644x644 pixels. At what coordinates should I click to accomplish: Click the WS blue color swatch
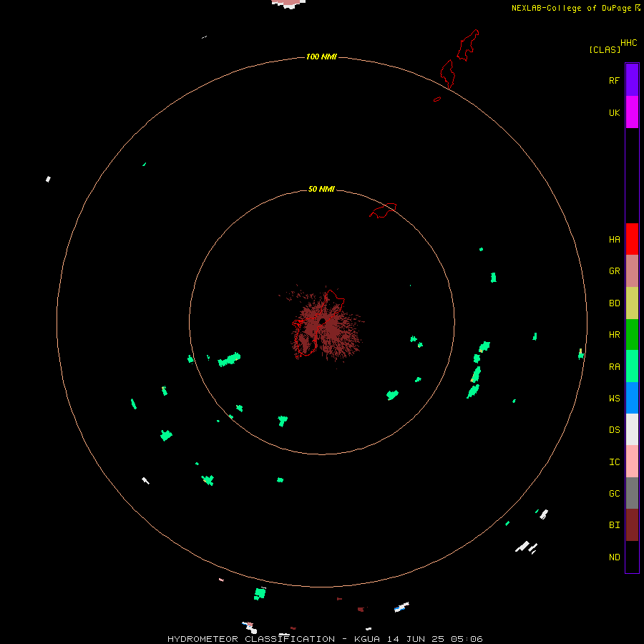(632, 398)
